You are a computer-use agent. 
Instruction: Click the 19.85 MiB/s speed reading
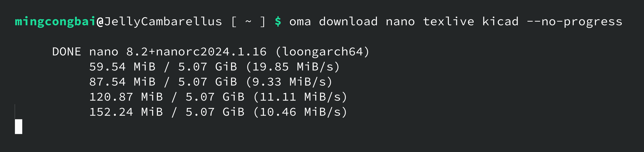tap(293, 67)
